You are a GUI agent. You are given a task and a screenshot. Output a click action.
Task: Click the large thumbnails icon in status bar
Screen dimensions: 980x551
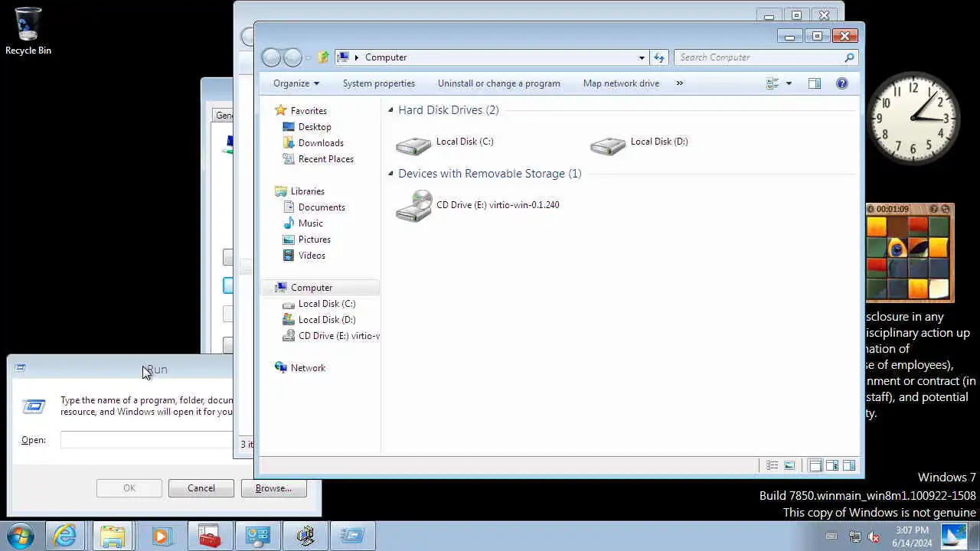789,465
